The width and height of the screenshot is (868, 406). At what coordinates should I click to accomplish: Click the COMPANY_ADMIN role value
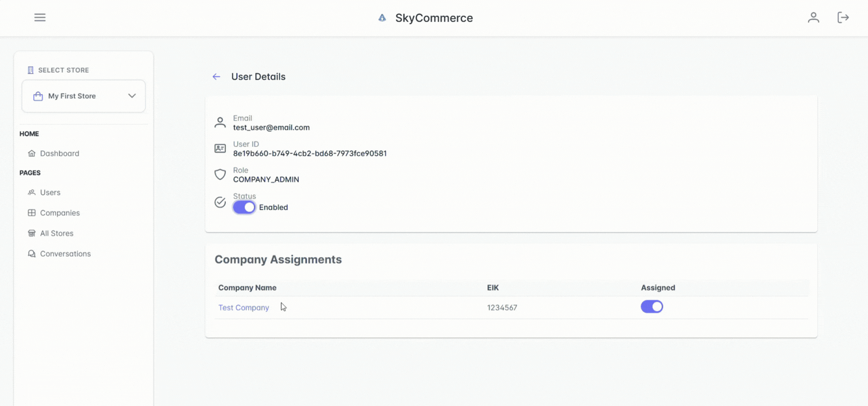[266, 179]
